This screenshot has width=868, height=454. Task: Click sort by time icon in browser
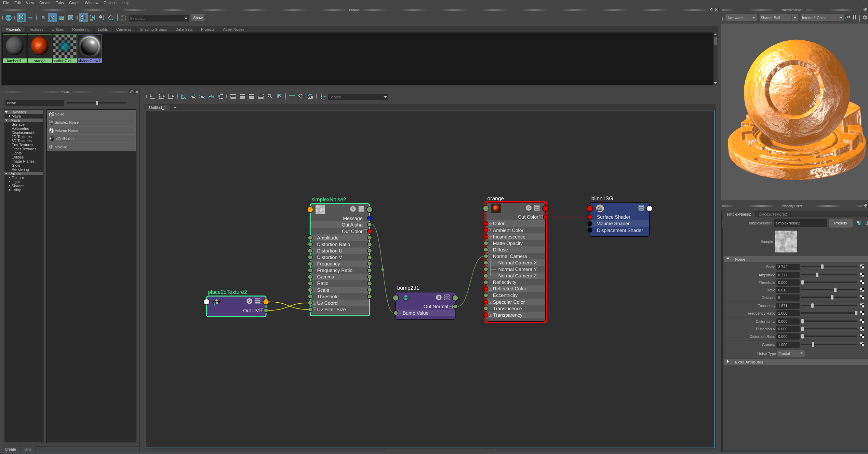pos(102,18)
